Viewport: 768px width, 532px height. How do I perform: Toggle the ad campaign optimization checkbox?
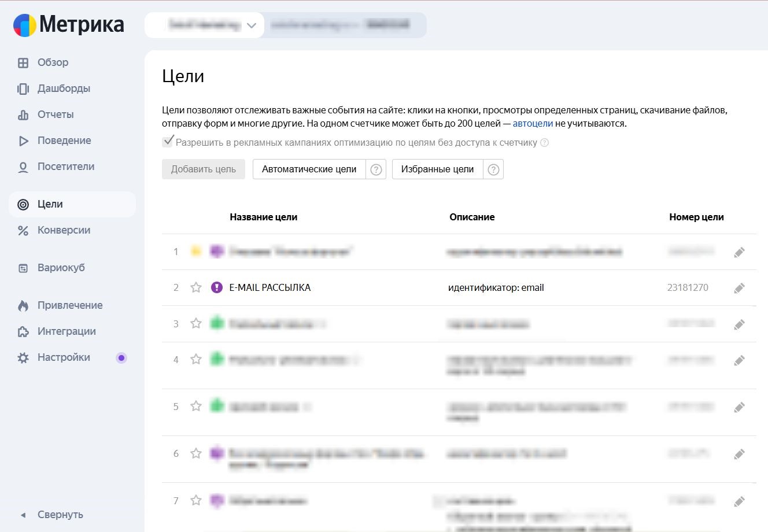(x=168, y=141)
